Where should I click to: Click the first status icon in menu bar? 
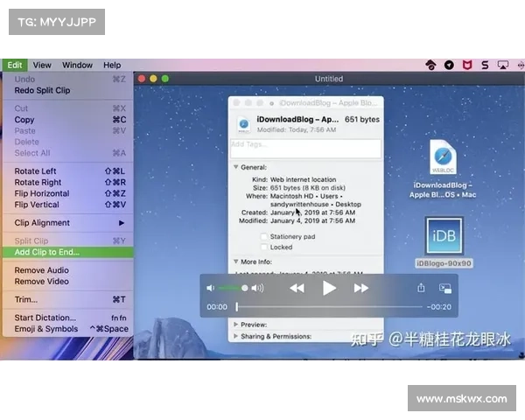tap(430, 65)
